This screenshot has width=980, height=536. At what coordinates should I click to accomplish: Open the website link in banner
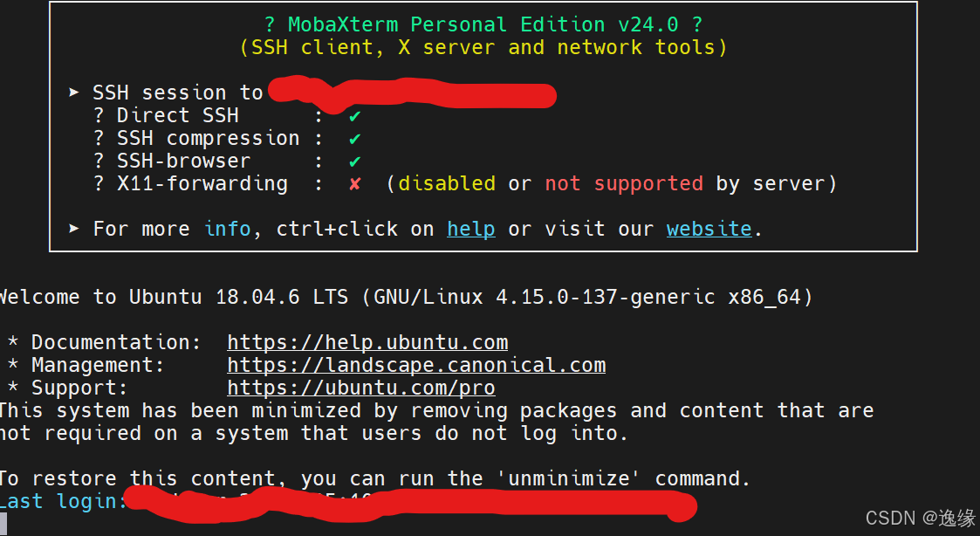click(x=709, y=229)
